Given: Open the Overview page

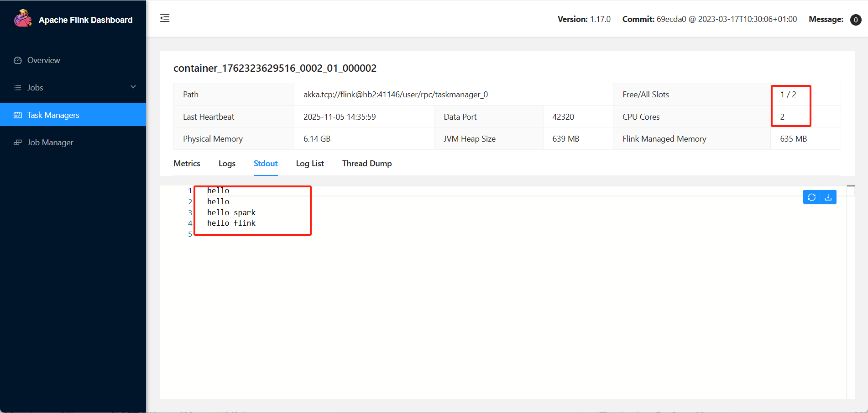Looking at the screenshot, I should [73, 60].
